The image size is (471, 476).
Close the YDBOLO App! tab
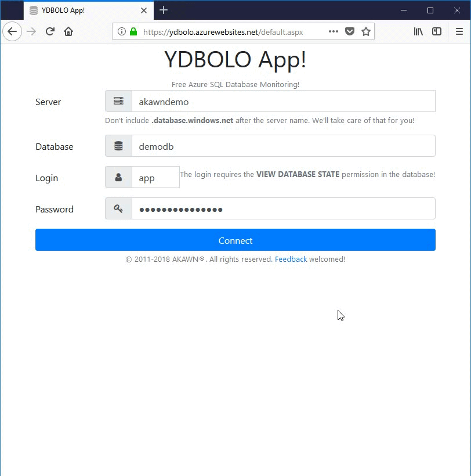pos(144,10)
